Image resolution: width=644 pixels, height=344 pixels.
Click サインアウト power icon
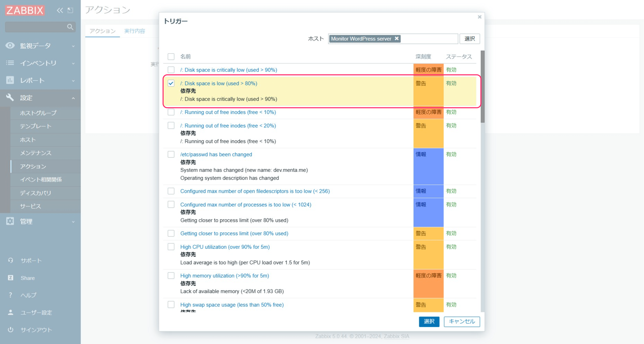(11, 329)
